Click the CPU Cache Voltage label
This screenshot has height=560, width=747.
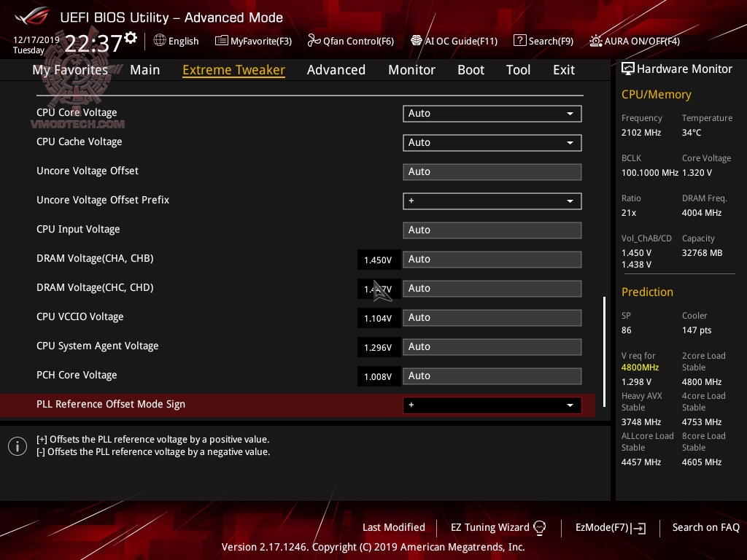click(79, 142)
